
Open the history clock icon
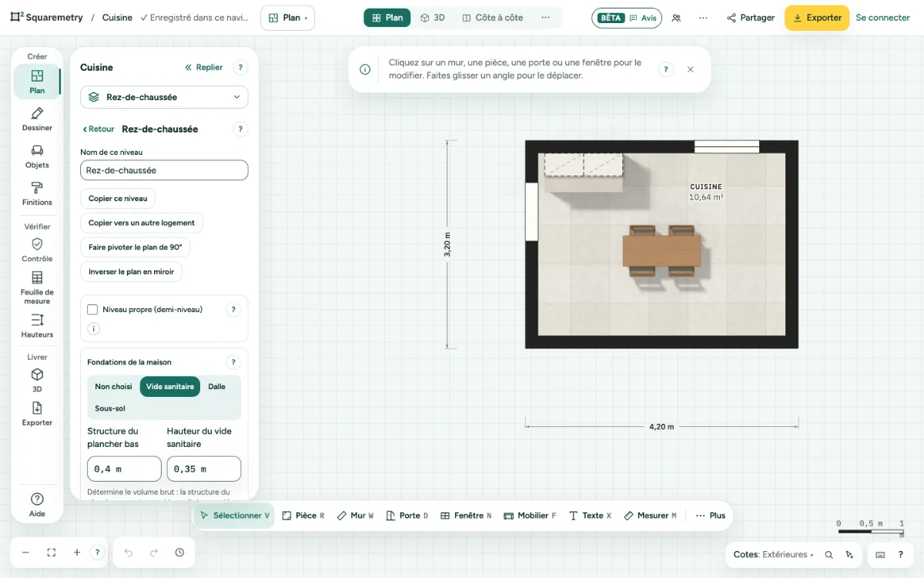[x=179, y=553]
